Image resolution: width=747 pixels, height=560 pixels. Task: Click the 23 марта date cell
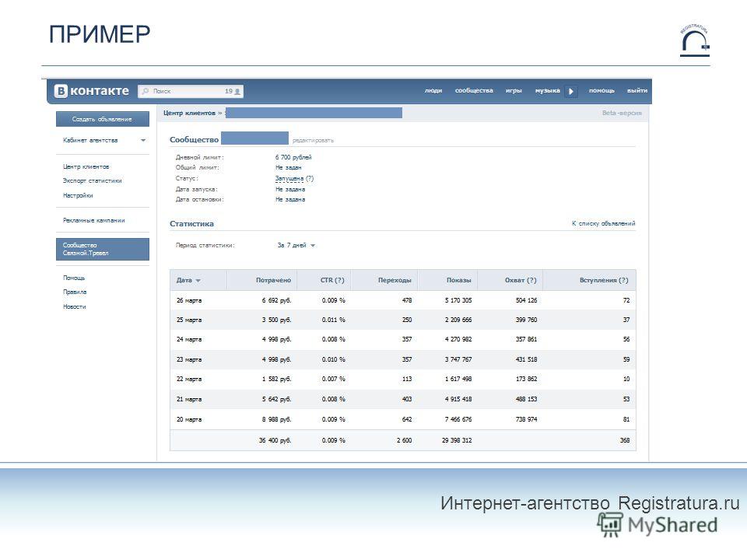tap(189, 359)
